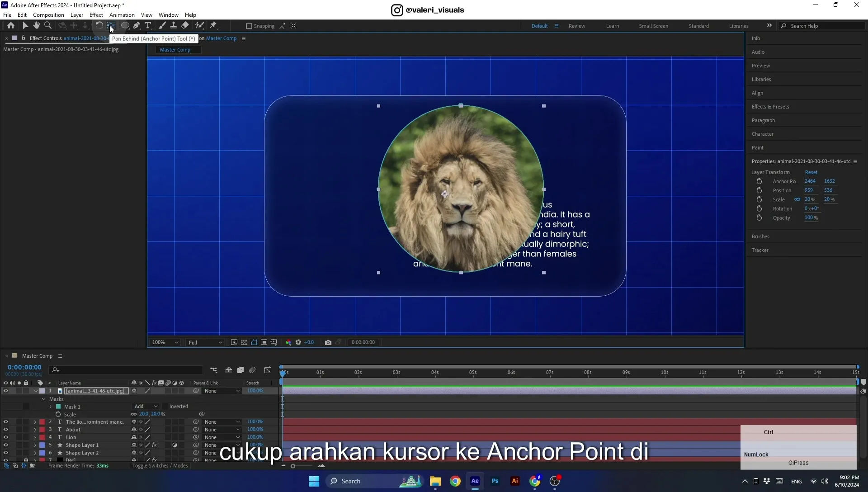Screen dimensions: 868x492
Task: Switch to the Review workspace
Action: click(x=577, y=26)
